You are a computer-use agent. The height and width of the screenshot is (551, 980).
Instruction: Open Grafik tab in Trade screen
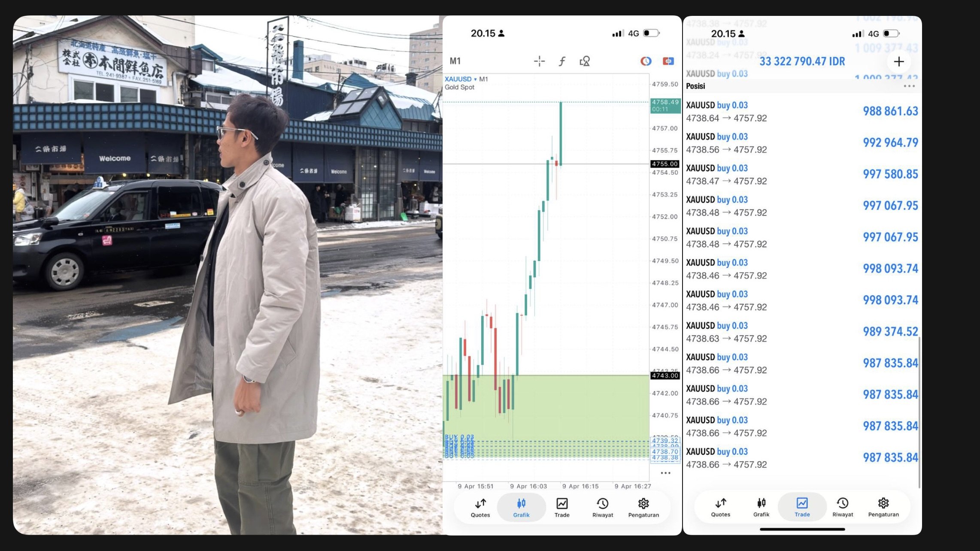(x=761, y=507)
